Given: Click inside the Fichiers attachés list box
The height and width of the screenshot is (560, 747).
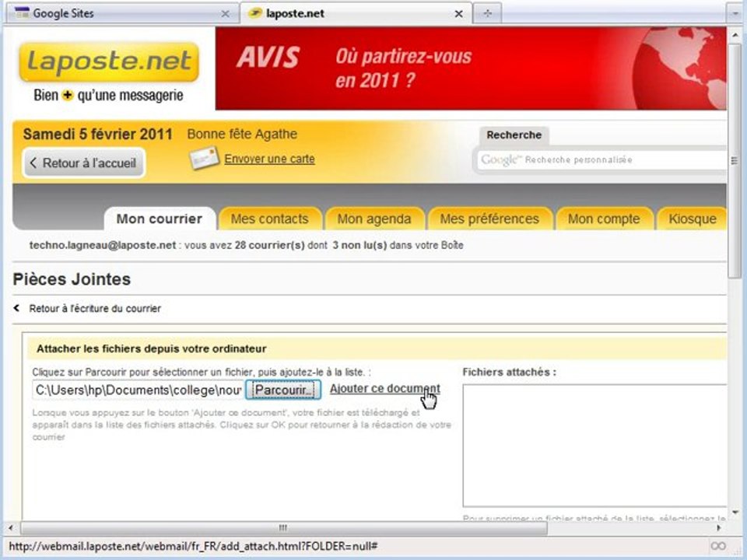Looking at the screenshot, I should 594,446.
